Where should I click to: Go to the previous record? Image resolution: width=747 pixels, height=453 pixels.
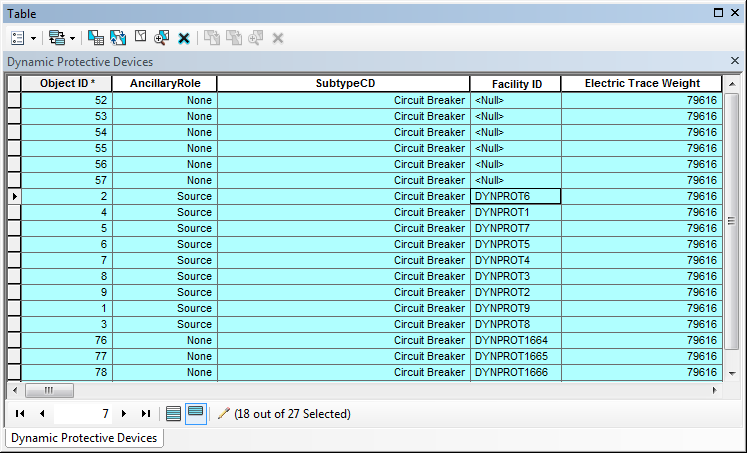(x=42, y=413)
